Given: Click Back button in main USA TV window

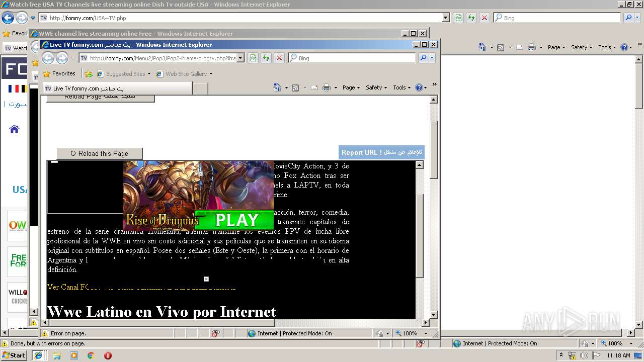Looking at the screenshot, I should (x=8, y=18).
